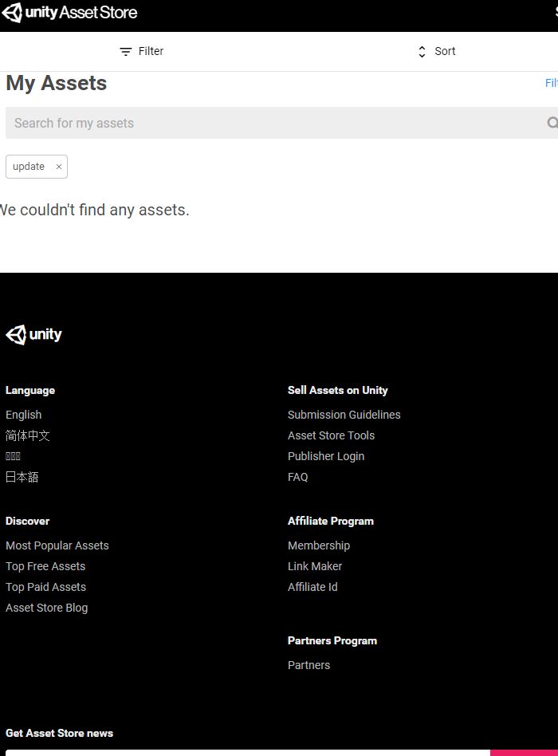Image resolution: width=558 pixels, height=756 pixels.
Task: Open Asset Store Tools link
Action: click(x=331, y=435)
